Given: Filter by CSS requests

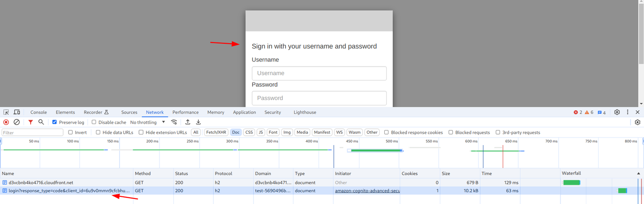Looking at the screenshot, I should pos(249,132).
